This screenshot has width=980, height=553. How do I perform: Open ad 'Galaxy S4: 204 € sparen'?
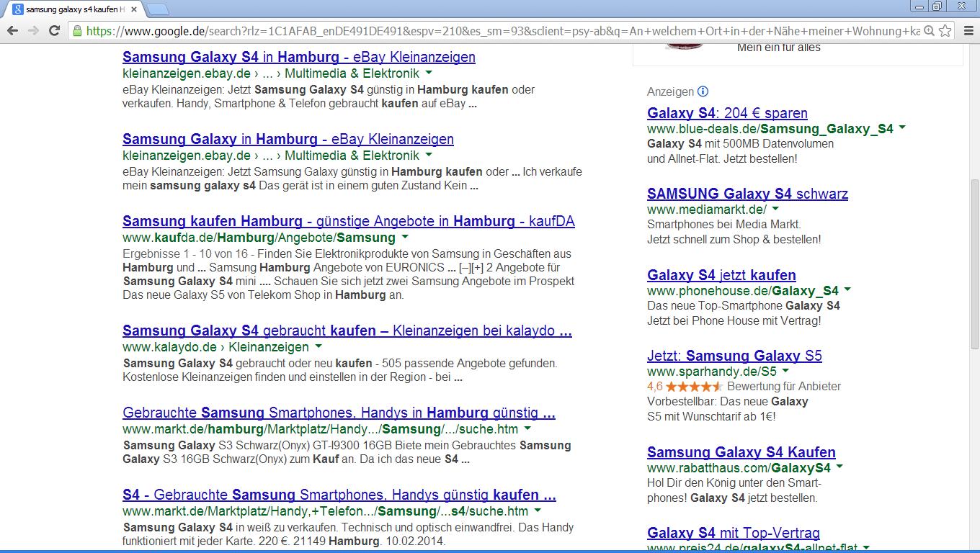pos(727,113)
